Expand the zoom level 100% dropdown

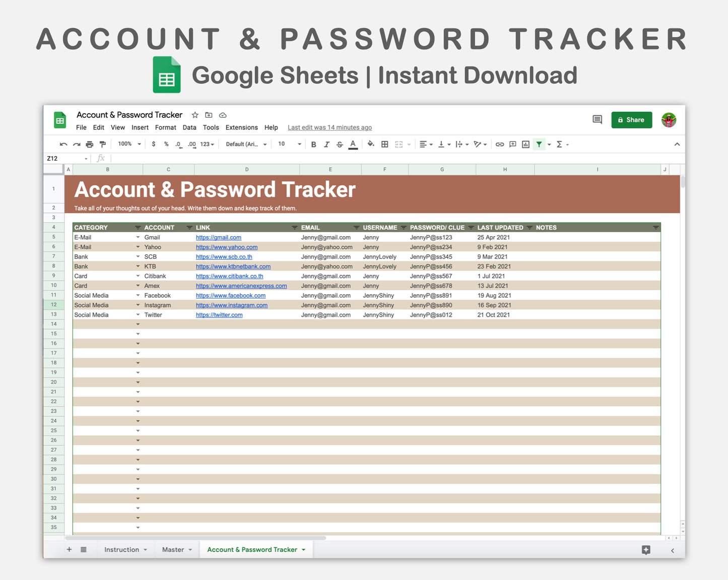[128, 144]
